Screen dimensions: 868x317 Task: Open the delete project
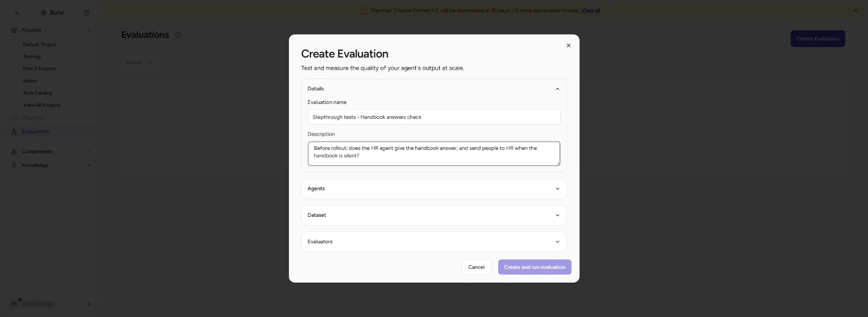(x=30, y=81)
